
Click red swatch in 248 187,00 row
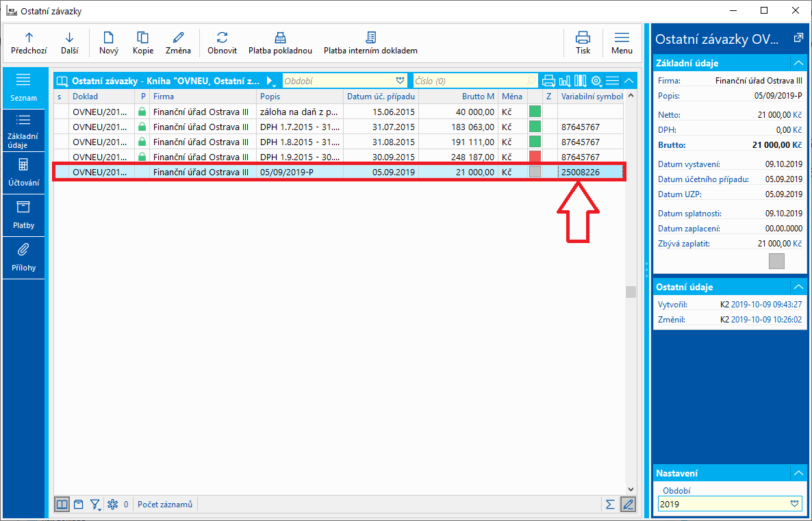tap(535, 156)
